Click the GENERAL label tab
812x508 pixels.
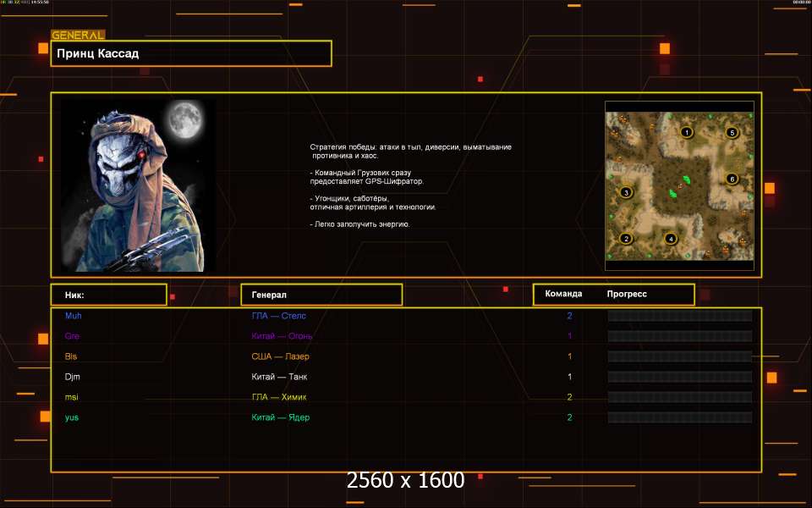(x=78, y=36)
